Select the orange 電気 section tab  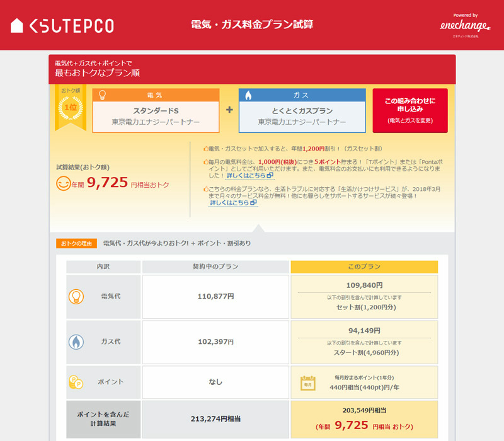tap(155, 95)
